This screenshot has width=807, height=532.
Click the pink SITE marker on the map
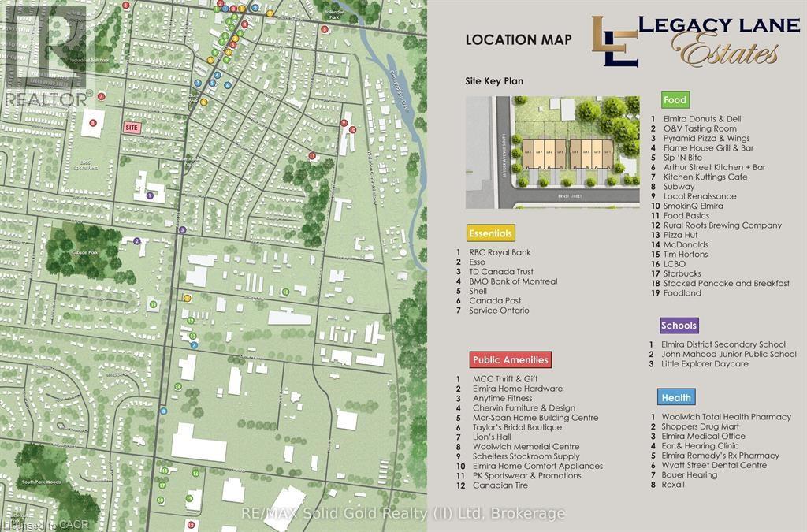tap(132, 127)
